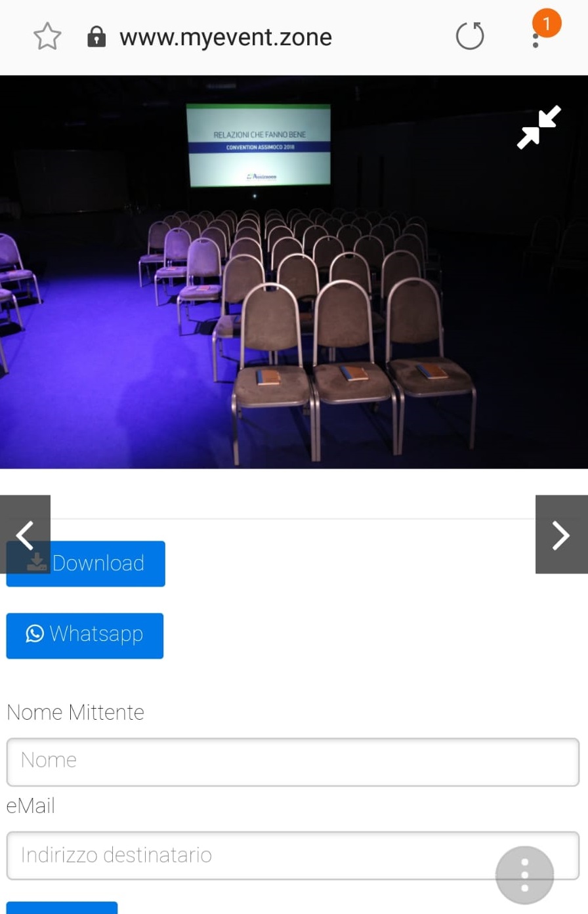Tap the Nome Mittente label
Screen dimensions: 588x914
[75, 713]
